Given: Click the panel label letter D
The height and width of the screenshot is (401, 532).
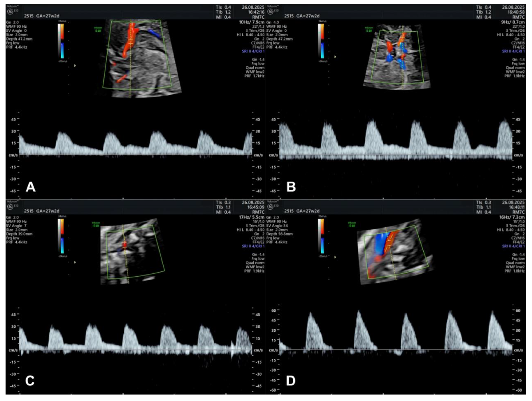Looking at the screenshot, I should pos(291,381).
